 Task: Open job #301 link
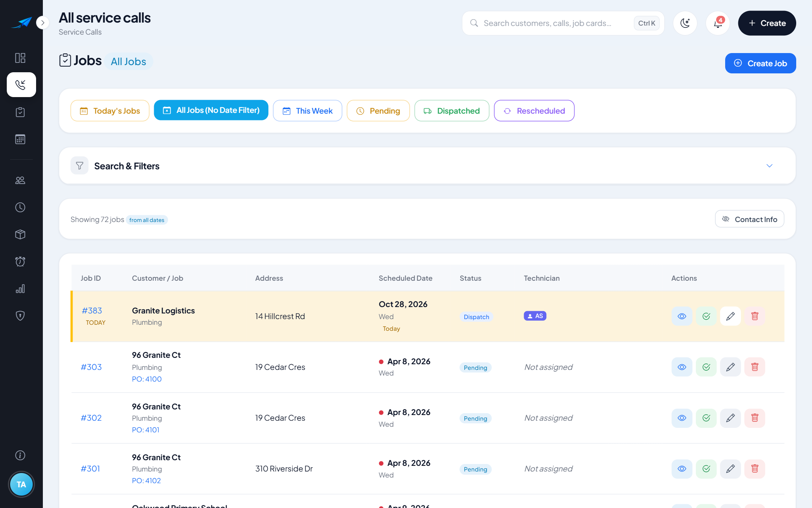pyautogui.click(x=91, y=468)
